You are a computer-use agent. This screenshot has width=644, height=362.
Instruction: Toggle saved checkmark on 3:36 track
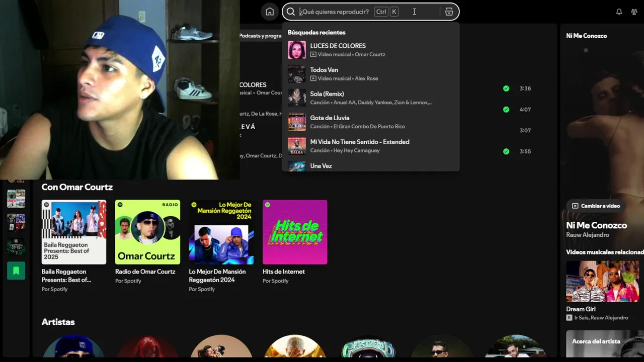(506, 88)
